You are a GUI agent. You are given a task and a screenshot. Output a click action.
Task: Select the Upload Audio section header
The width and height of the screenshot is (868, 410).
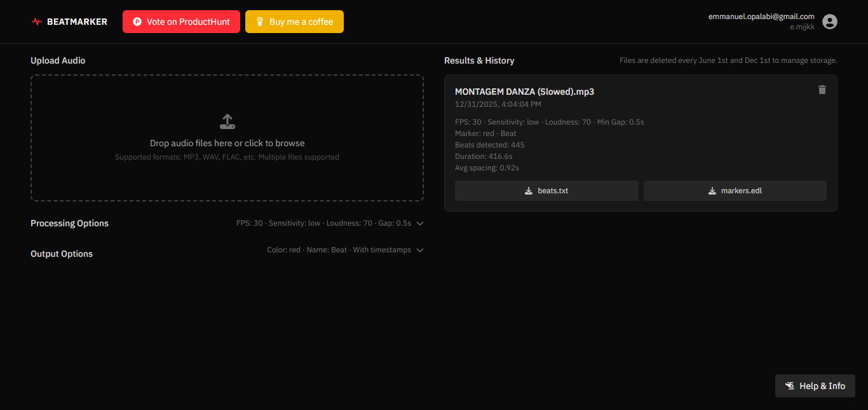point(58,60)
